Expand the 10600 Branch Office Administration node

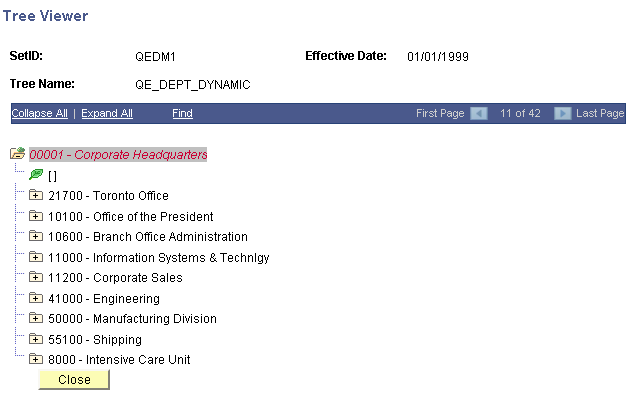(x=36, y=236)
